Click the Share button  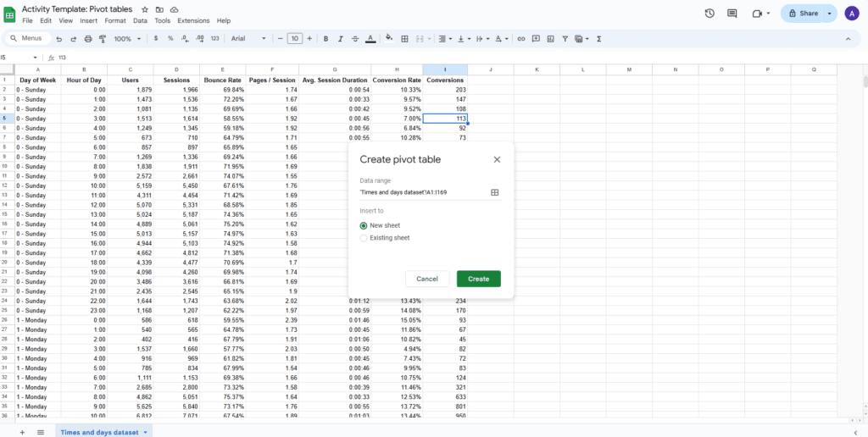pos(804,14)
